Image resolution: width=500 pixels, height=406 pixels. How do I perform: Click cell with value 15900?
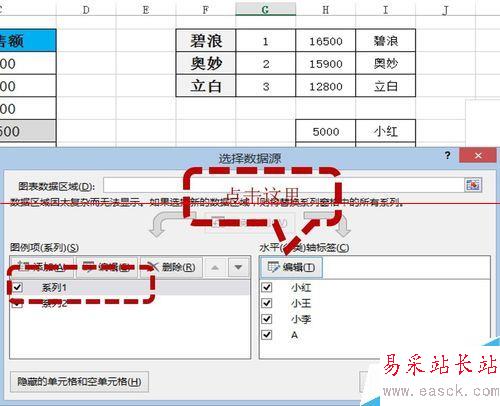tap(325, 63)
